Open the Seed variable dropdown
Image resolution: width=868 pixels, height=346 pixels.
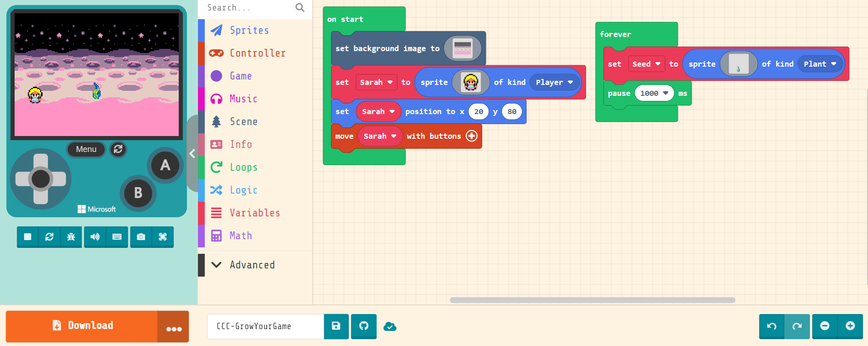646,64
